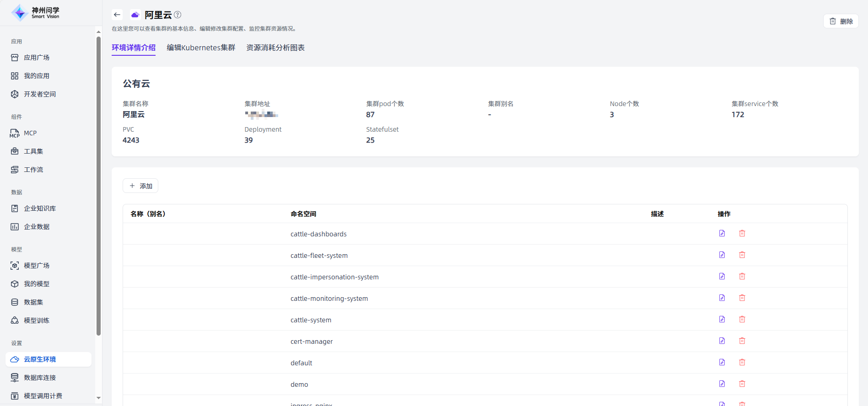Edit the cattle-dashboards namespace

(x=722, y=234)
